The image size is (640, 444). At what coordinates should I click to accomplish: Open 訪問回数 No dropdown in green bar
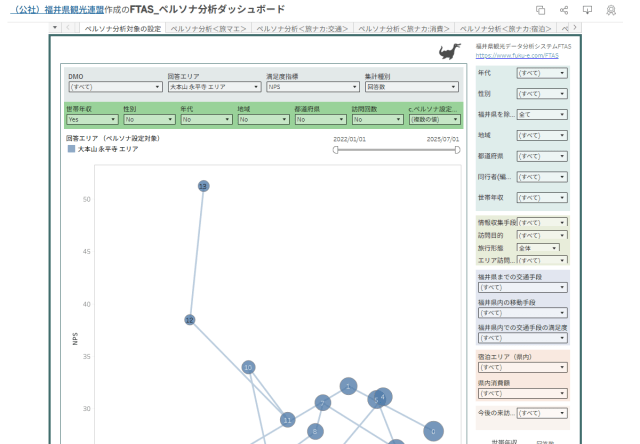(378, 120)
